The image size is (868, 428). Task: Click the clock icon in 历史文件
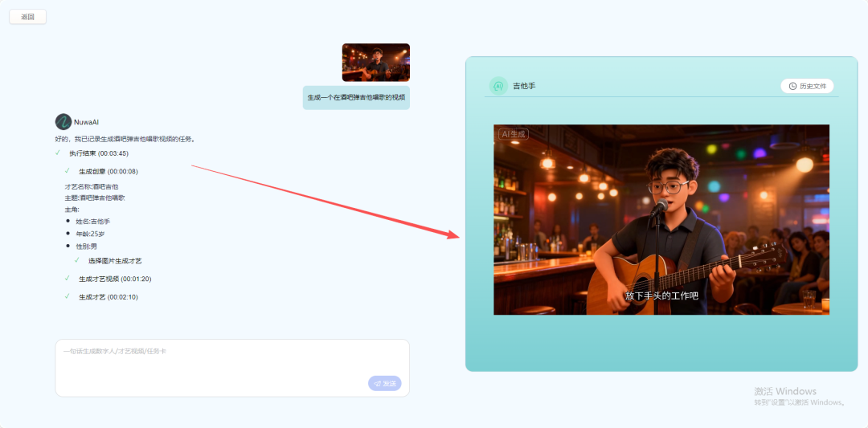792,86
